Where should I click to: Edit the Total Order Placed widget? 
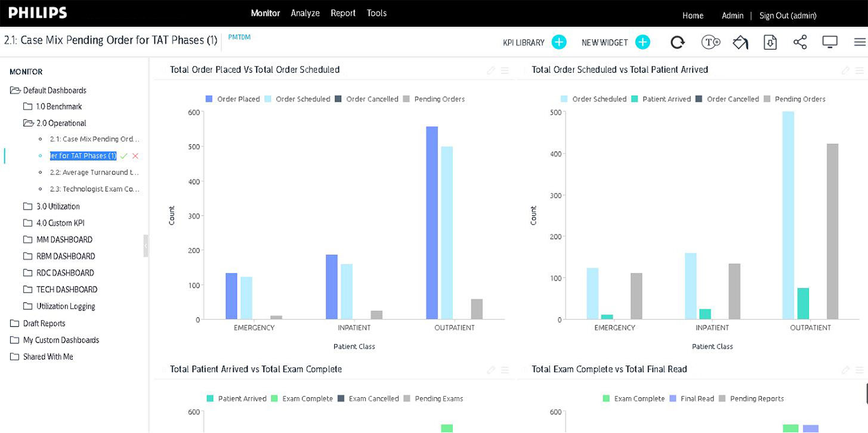[490, 70]
